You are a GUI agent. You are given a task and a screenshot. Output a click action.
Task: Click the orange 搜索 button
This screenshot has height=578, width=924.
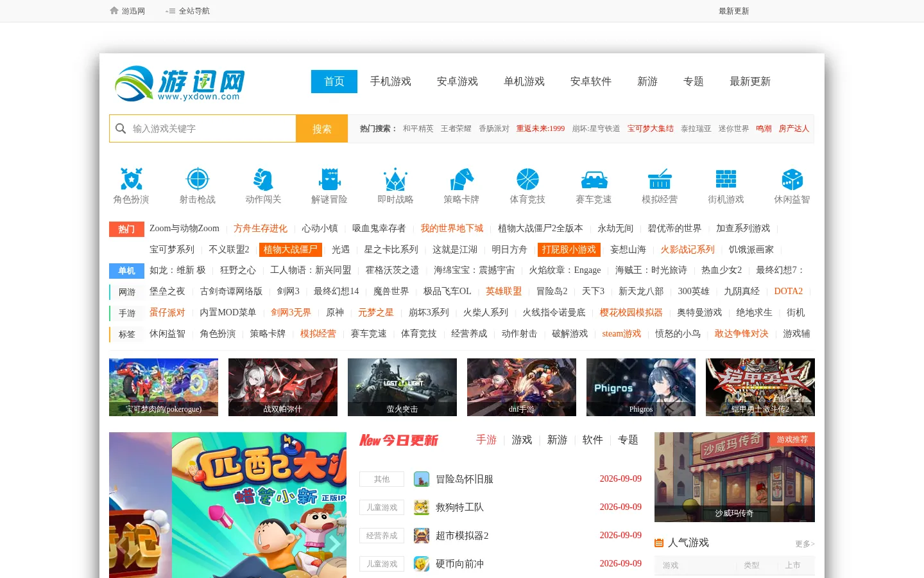(x=322, y=128)
